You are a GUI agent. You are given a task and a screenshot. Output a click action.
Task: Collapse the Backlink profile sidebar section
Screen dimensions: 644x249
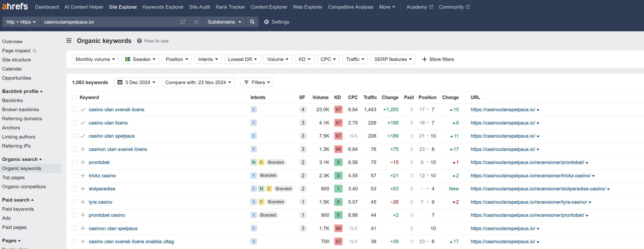22,91
